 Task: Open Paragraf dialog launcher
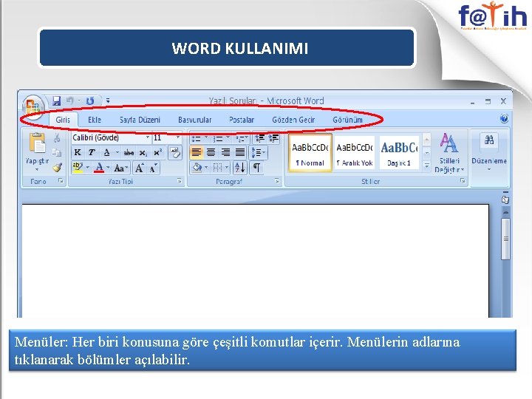coord(277,181)
